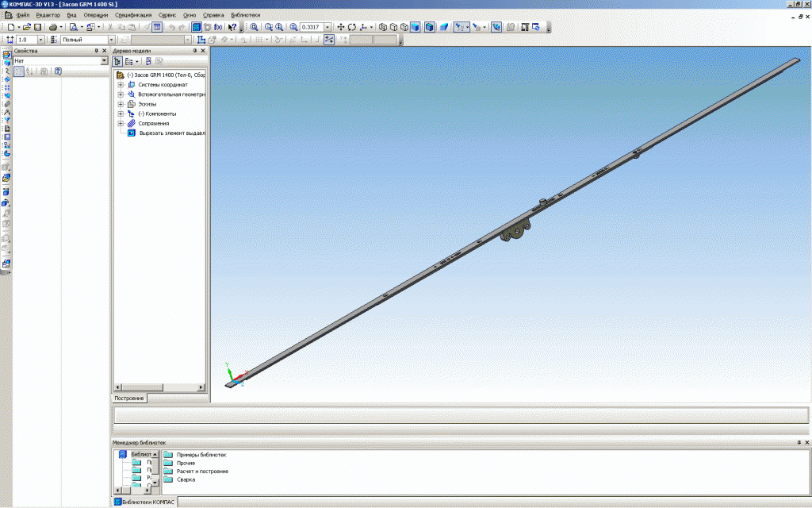812x508 pixels.
Task: Click the rotate view icon
Action: pyautogui.click(x=351, y=27)
